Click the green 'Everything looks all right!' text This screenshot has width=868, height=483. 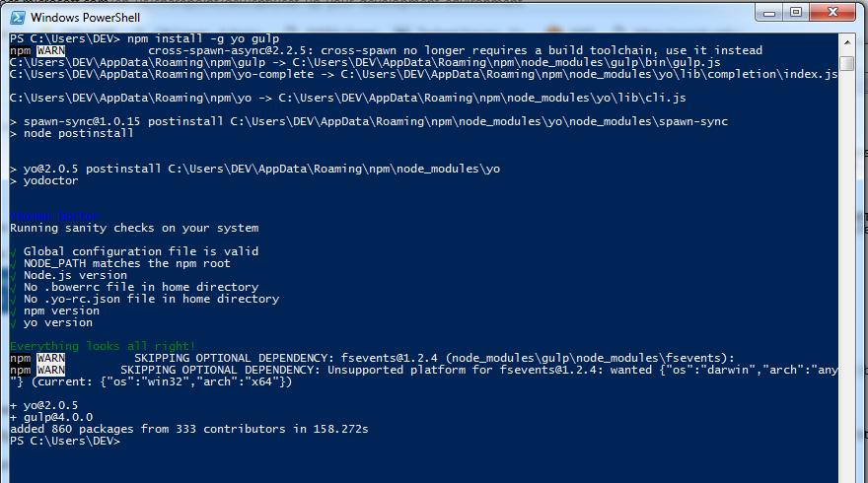[x=103, y=346]
